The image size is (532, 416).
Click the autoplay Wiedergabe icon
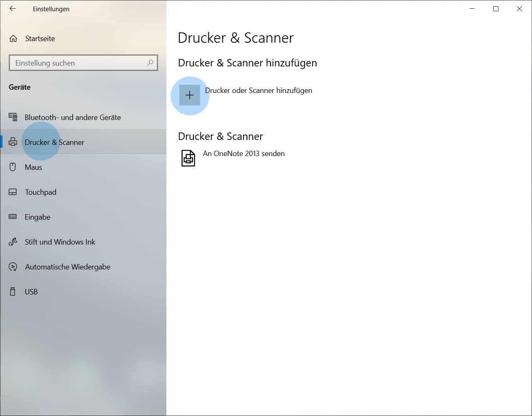click(13, 267)
